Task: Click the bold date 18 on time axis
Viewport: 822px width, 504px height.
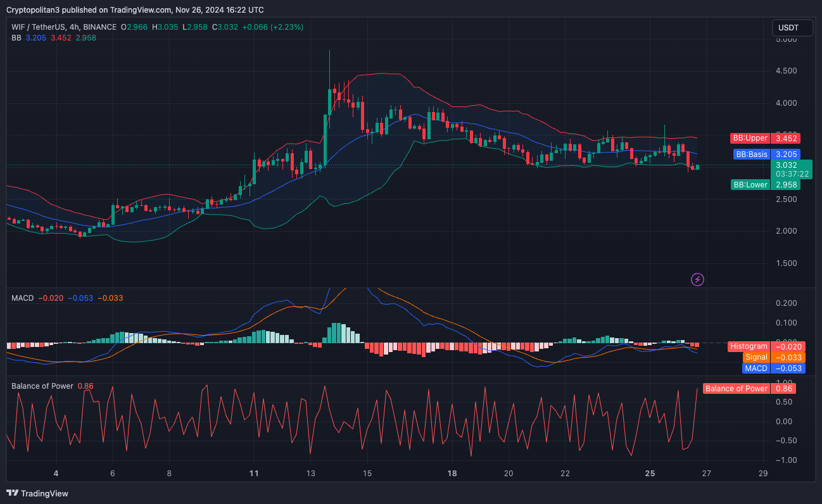Action: tap(452, 473)
